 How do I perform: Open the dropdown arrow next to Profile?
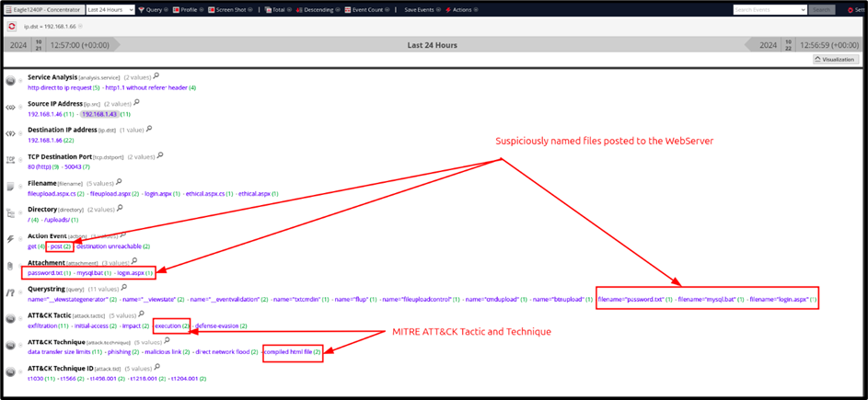202,10
